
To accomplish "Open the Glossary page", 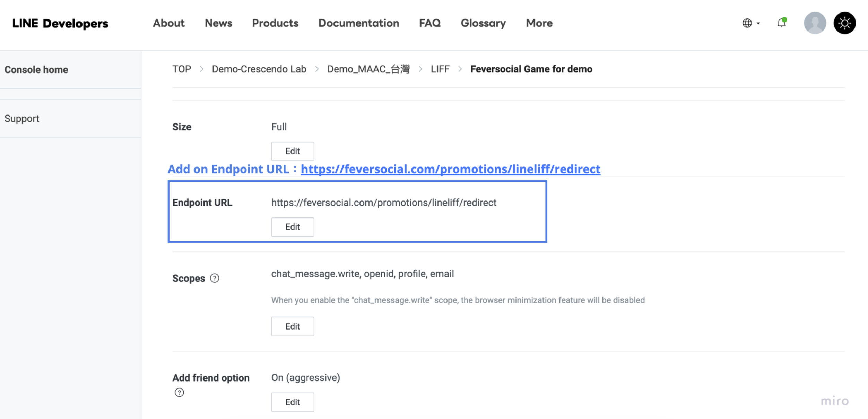I will [x=483, y=23].
